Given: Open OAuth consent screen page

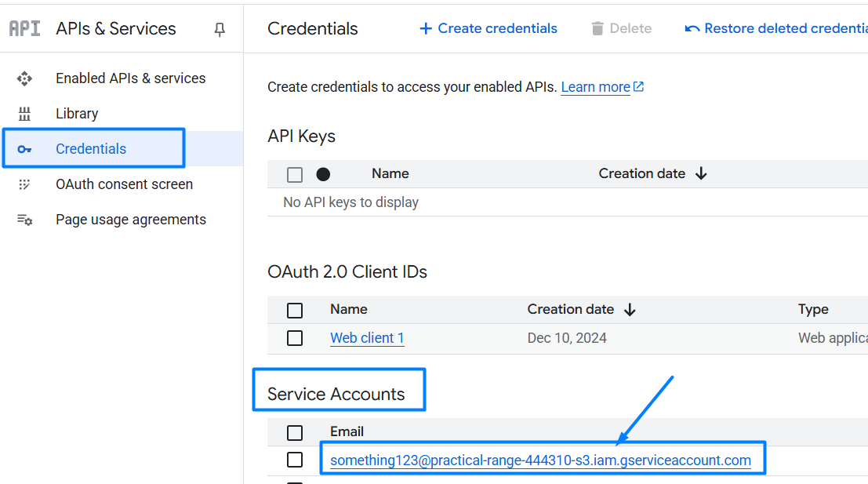Looking at the screenshot, I should (x=125, y=184).
